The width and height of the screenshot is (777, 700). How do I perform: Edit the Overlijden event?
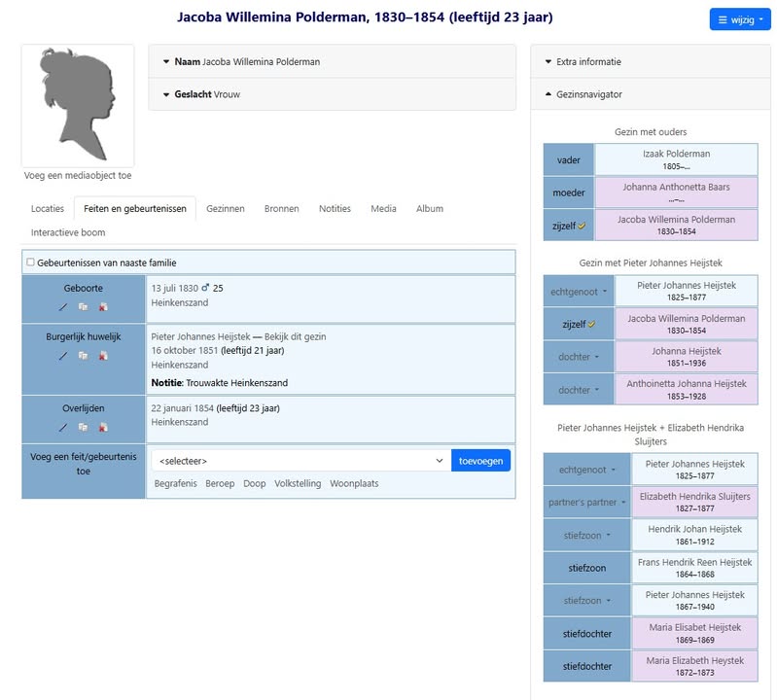point(63,427)
